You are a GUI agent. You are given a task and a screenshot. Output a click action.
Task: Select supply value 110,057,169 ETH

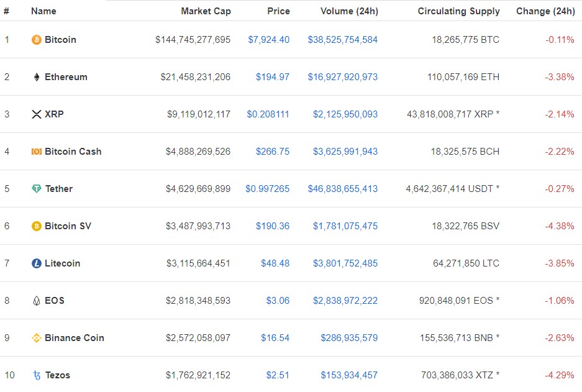pos(463,77)
